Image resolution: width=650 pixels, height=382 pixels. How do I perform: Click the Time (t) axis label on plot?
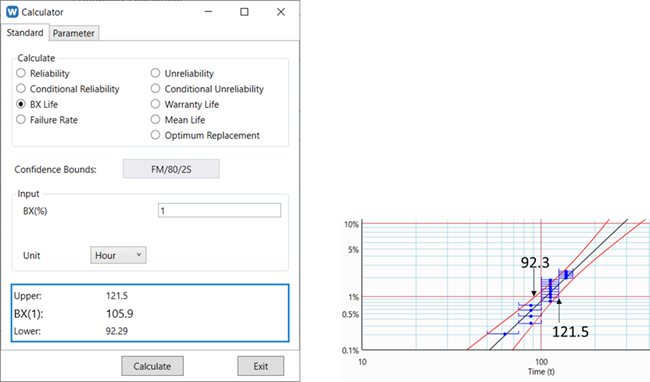click(541, 372)
